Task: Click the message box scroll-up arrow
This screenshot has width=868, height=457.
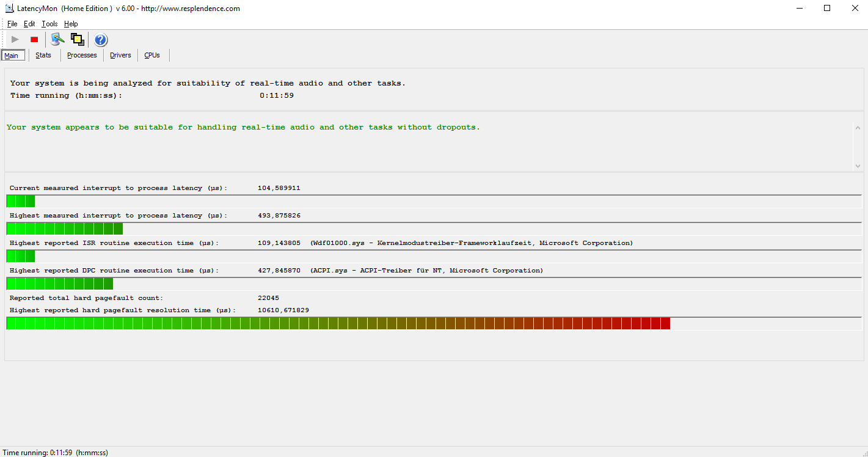Action: [858, 127]
